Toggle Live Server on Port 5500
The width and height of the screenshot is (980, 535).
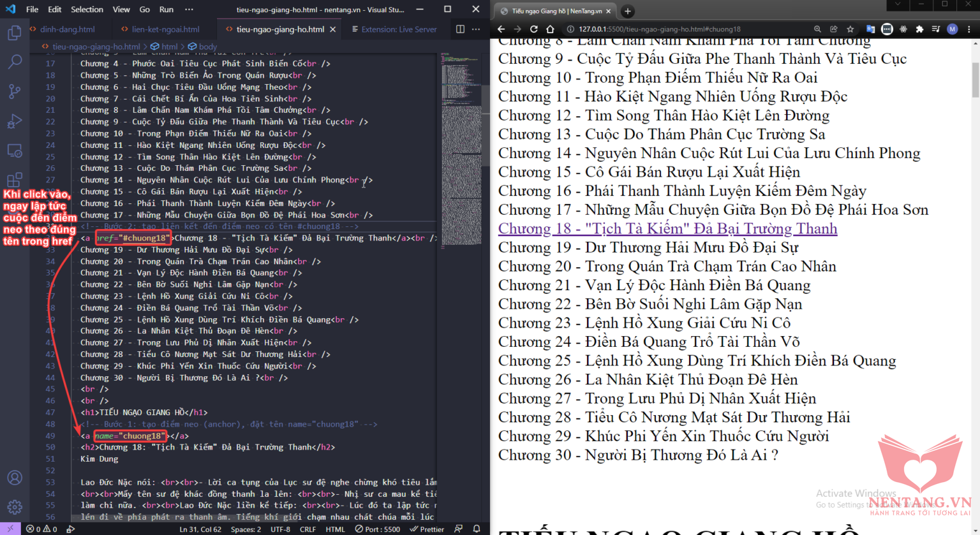tap(378, 529)
